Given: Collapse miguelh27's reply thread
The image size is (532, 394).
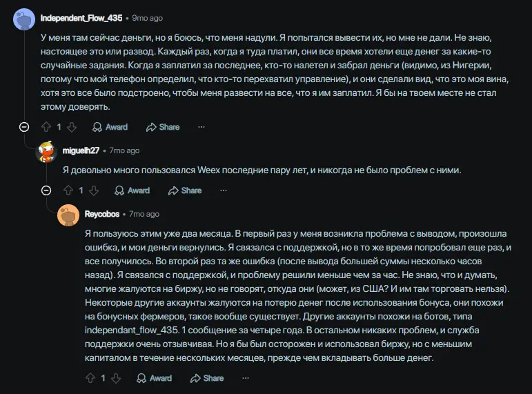Looking at the screenshot, I should pyautogui.click(x=46, y=190).
